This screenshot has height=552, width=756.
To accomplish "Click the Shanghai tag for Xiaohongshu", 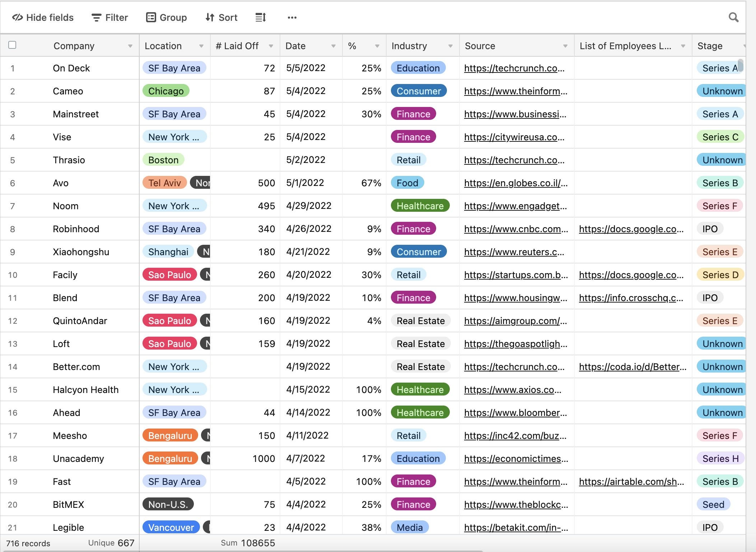I will coord(168,252).
